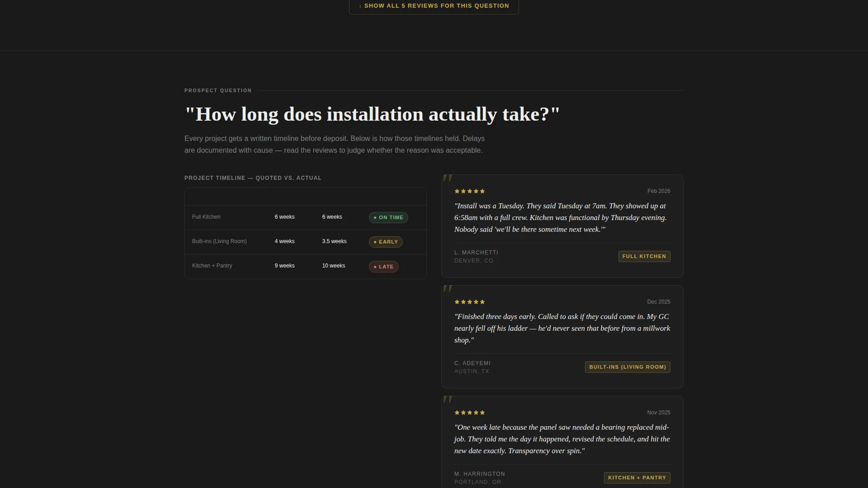Click the ON TIME status badge
868x488 pixels.
tap(388, 217)
